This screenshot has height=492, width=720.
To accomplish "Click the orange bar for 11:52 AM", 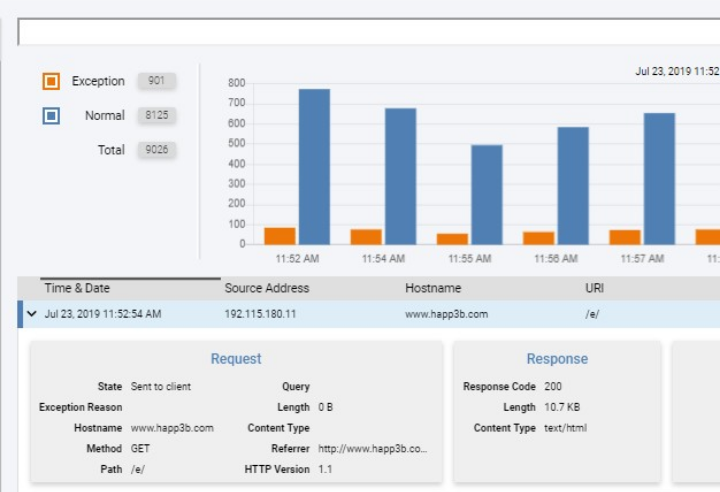I will click(x=280, y=236).
